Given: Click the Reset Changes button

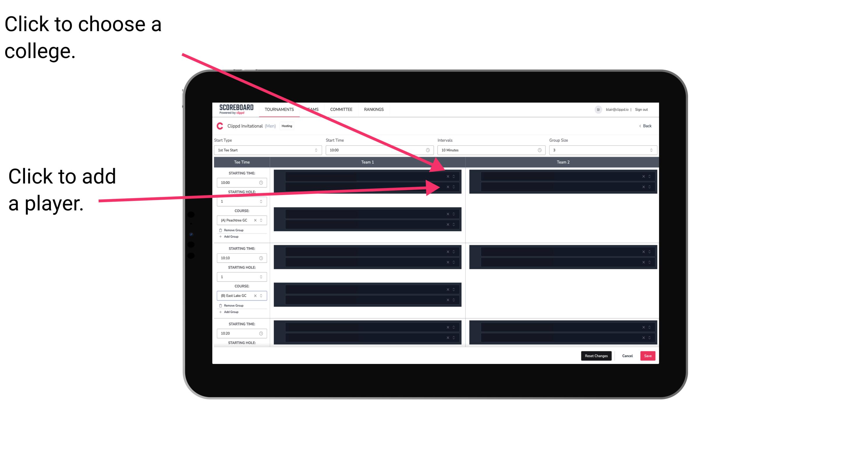Looking at the screenshot, I should click(x=597, y=355).
